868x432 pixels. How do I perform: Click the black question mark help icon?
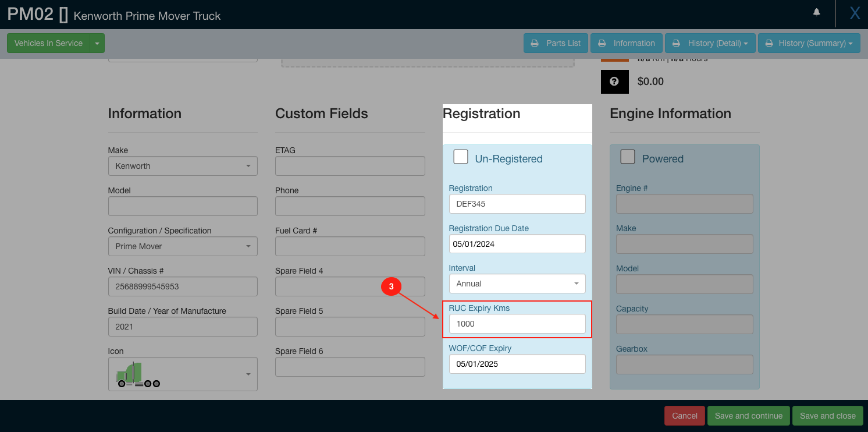click(x=614, y=82)
